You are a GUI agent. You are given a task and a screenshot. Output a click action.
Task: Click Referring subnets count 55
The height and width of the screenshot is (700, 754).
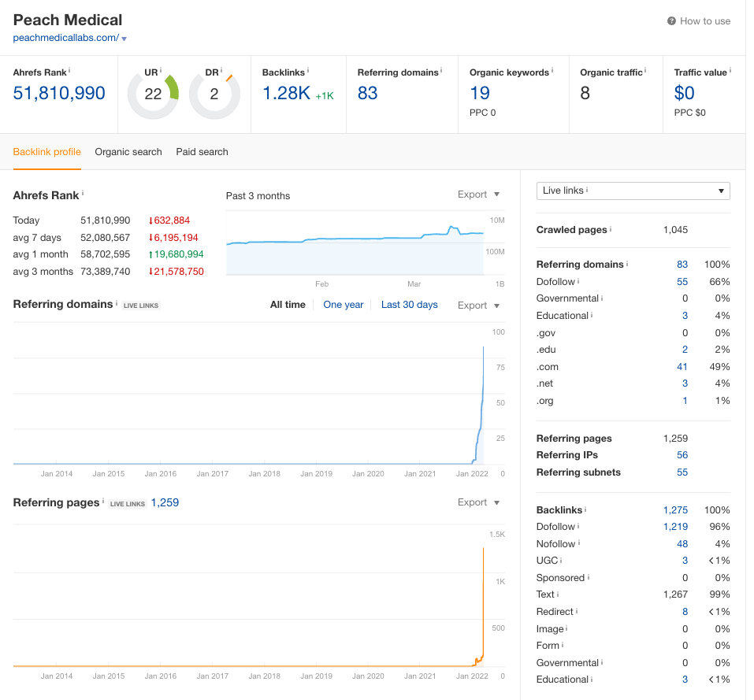pos(682,472)
